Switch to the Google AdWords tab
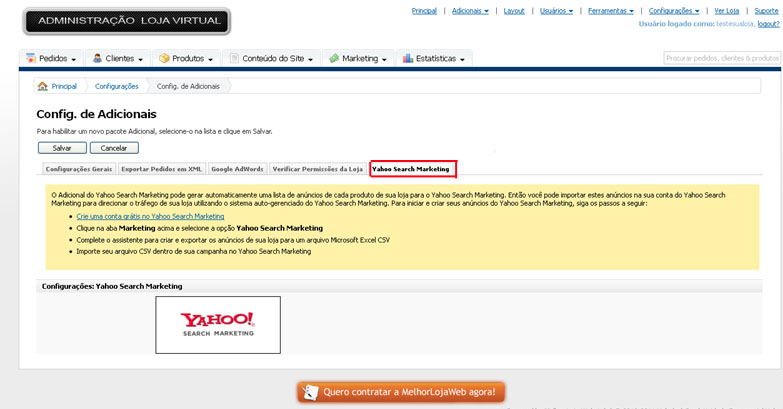Viewport: 783px width, 409px height. (237, 169)
